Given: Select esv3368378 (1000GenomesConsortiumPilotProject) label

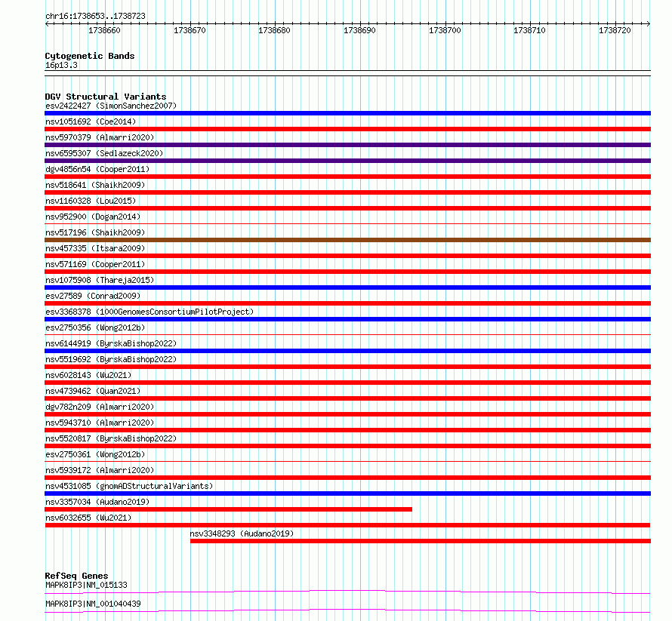Looking at the screenshot, I should (x=150, y=312).
